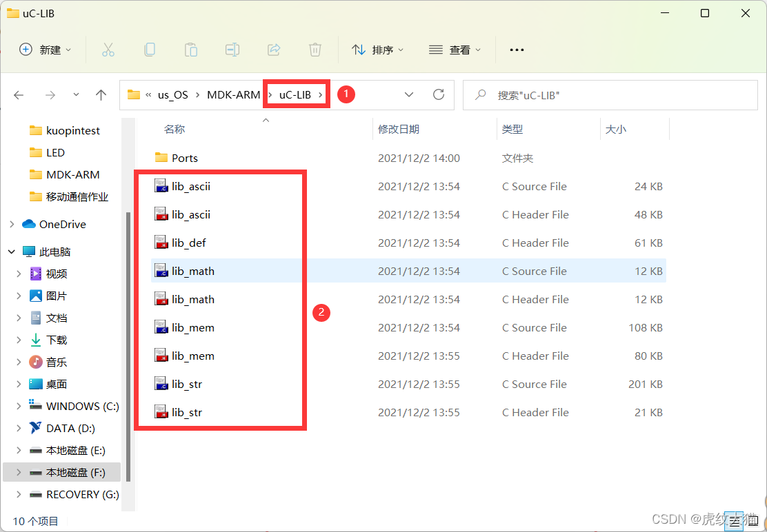Select MDK-ARM folder in sidebar
This screenshot has height=532, width=767.
pos(65,174)
